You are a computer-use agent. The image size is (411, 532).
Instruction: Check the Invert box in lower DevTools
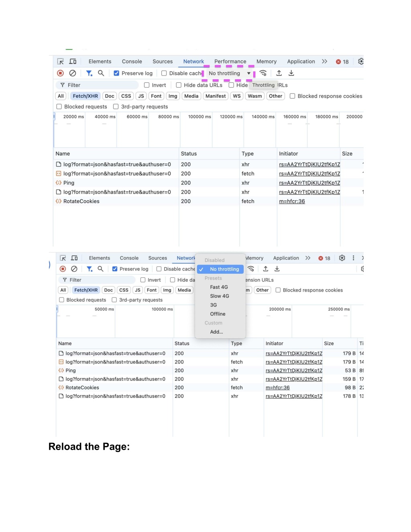[143, 280]
